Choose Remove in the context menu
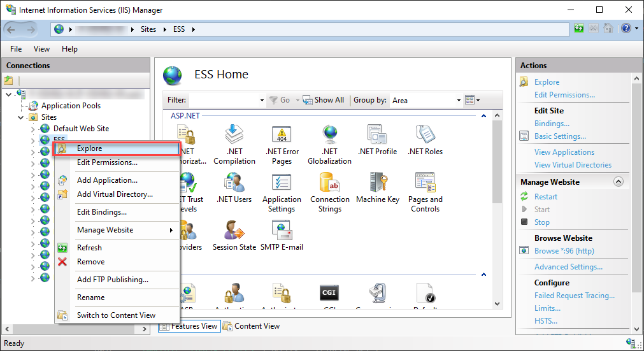644x351 pixels. [x=117, y=262]
